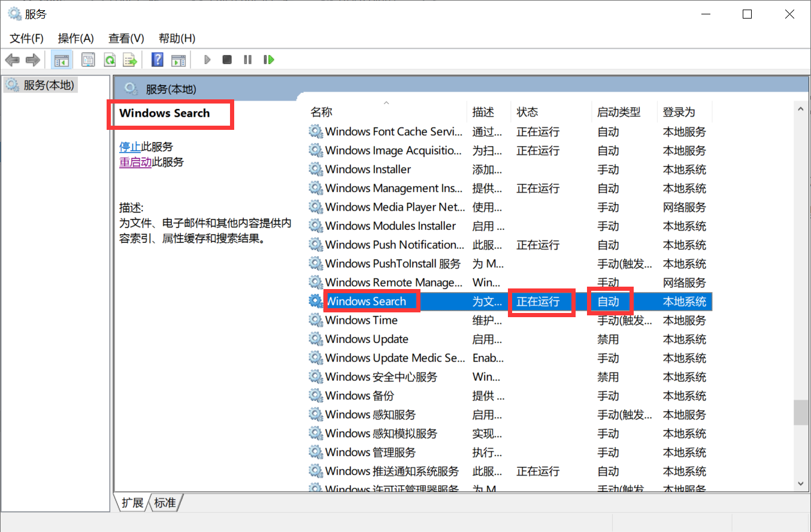Select the Windows Update Medic Service row
811x532 pixels.
(510, 358)
